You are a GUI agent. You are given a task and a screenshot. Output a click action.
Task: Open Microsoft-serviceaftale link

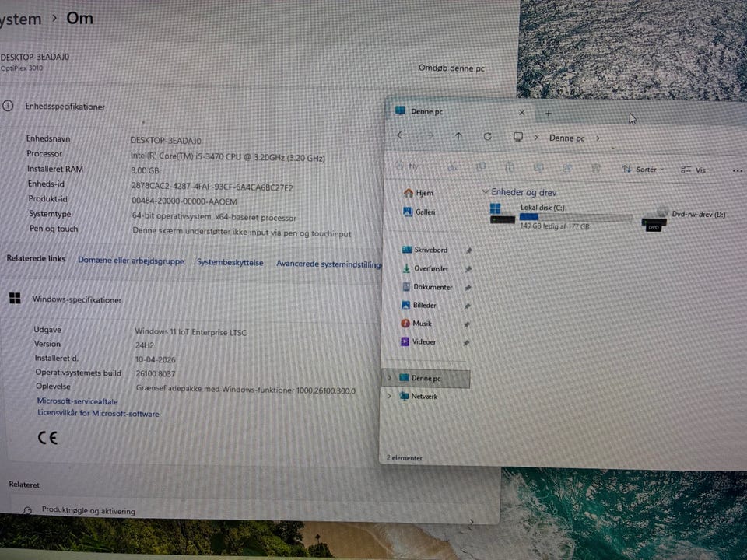click(x=78, y=401)
